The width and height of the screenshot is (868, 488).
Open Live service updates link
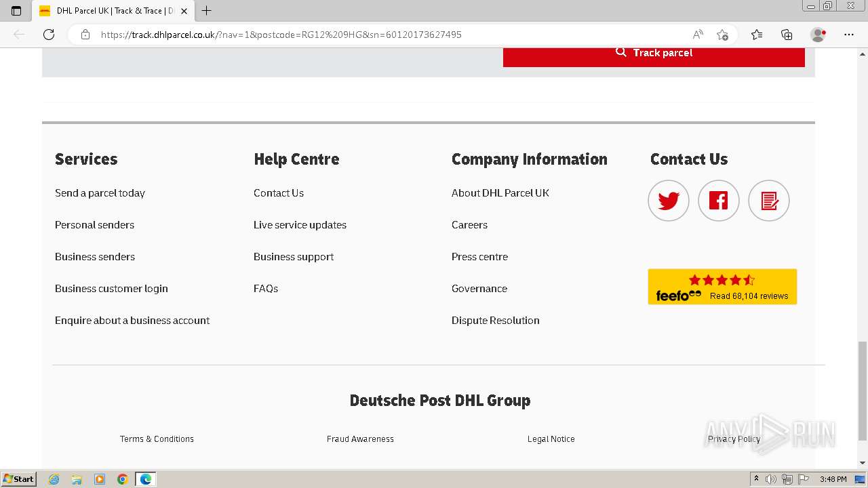pos(300,225)
